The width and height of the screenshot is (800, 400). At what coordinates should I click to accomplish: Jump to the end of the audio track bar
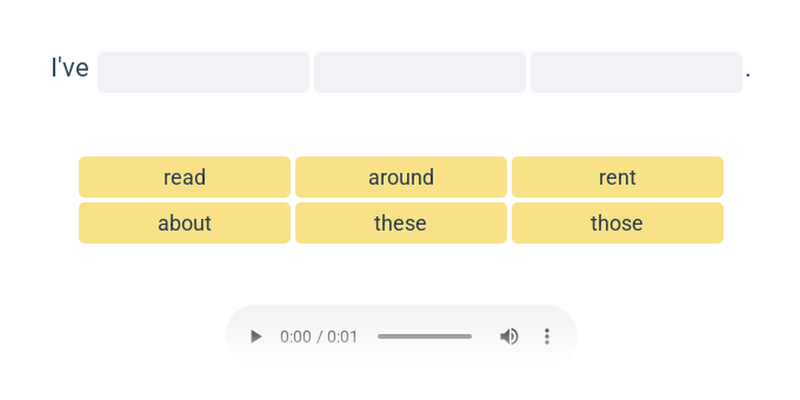tap(470, 337)
